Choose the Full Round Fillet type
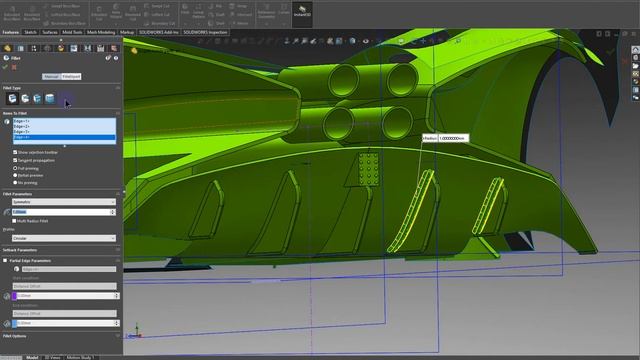Viewport: 640px width, 360px height. pyautogui.click(x=49, y=98)
